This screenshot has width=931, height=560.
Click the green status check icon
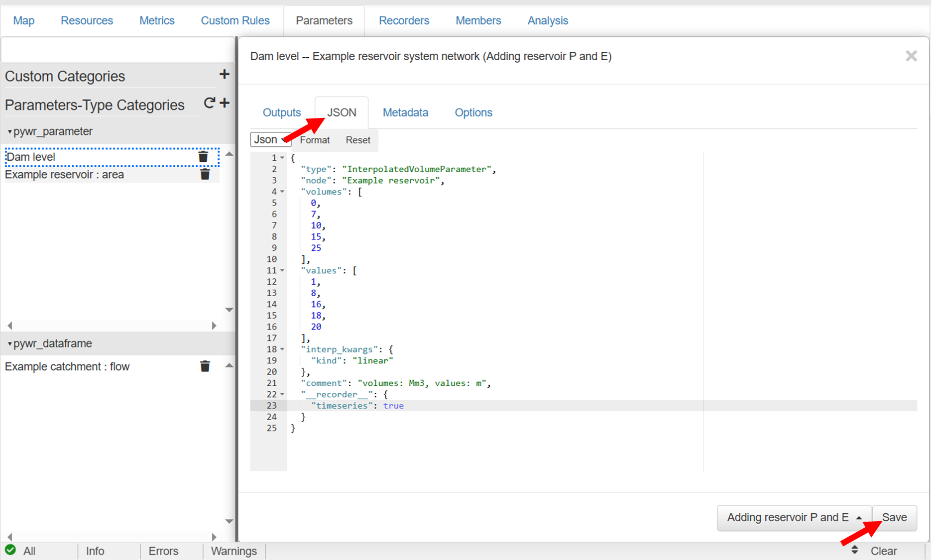(10, 550)
